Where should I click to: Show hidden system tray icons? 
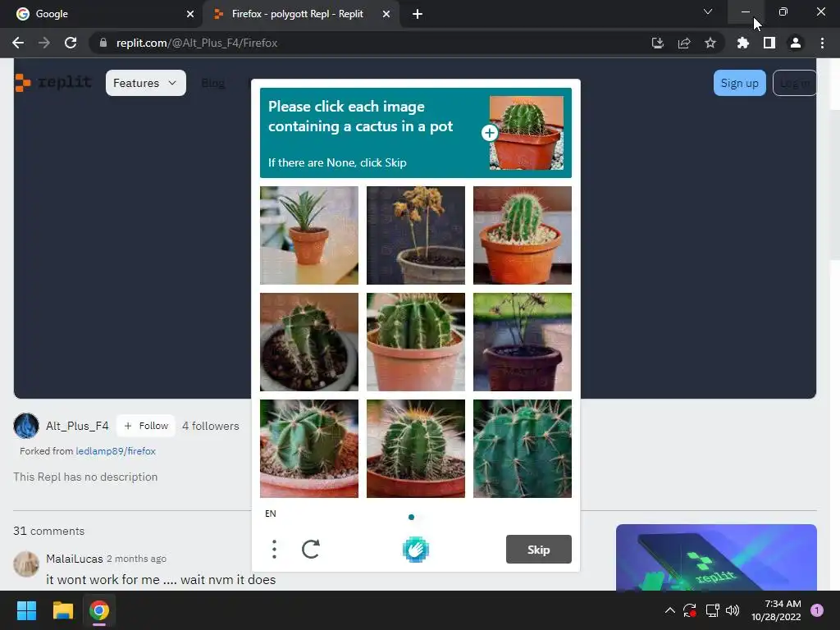pyautogui.click(x=669, y=610)
